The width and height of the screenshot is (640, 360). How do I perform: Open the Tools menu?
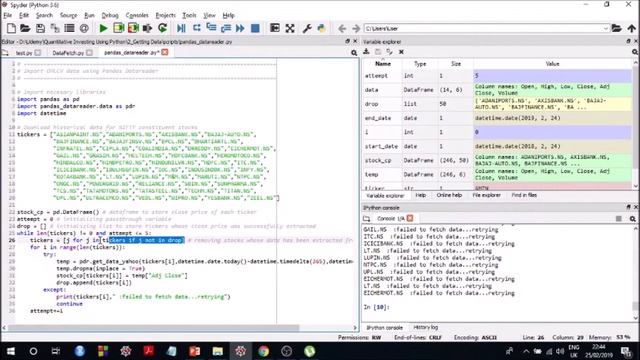189,15
